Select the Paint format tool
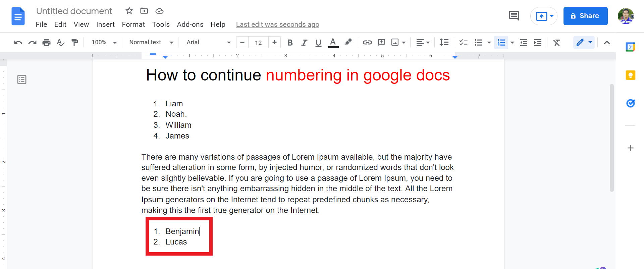644x269 pixels. (75, 42)
